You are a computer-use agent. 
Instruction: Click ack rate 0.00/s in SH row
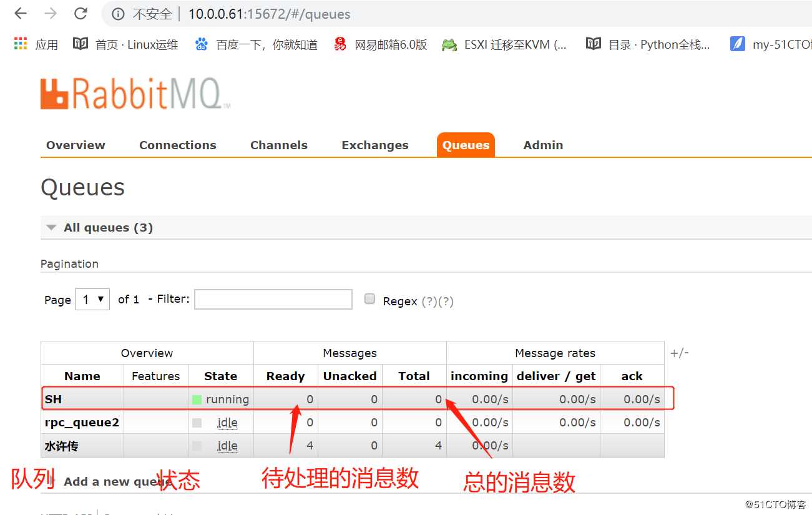[642, 400]
